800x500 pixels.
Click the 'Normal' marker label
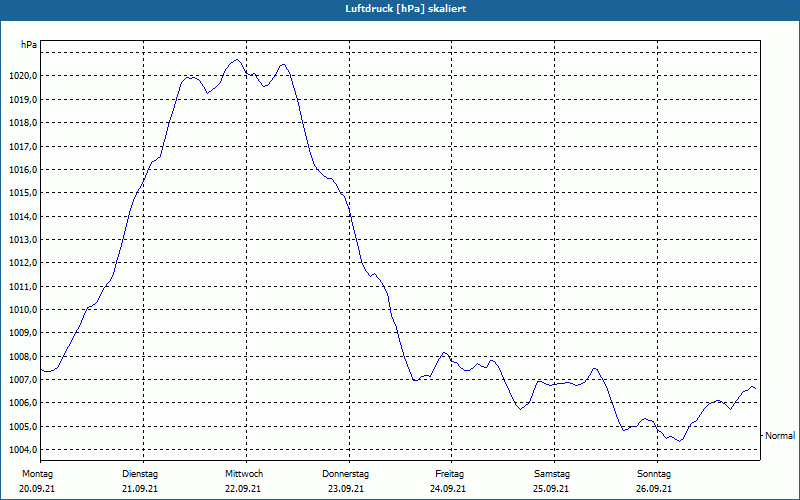[780, 436]
